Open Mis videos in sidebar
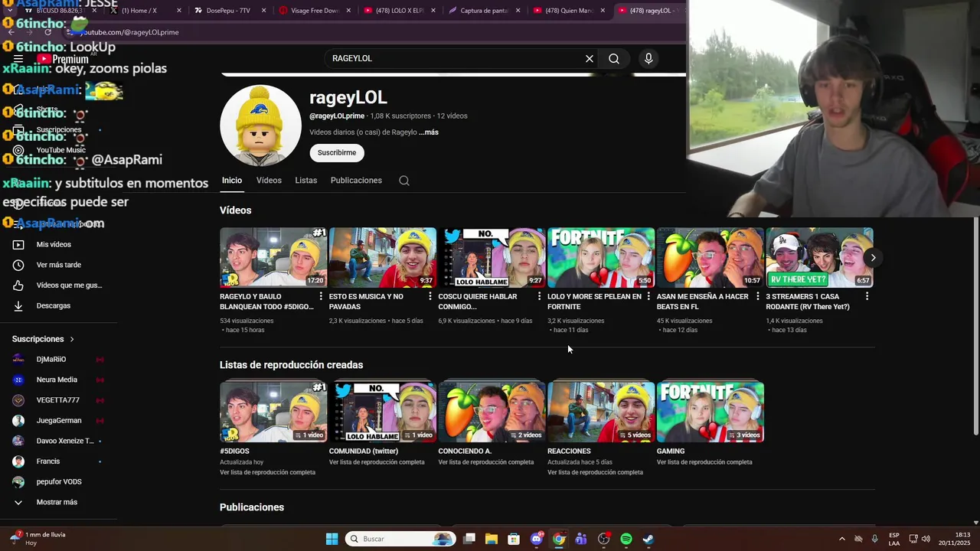 point(54,245)
